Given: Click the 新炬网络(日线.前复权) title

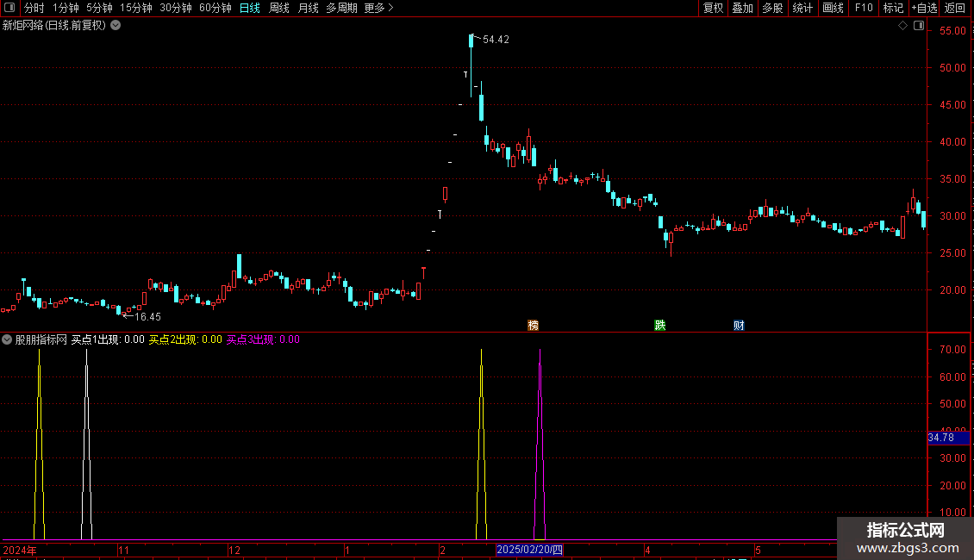Looking at the screenshot, I should (x=54, y=26).
